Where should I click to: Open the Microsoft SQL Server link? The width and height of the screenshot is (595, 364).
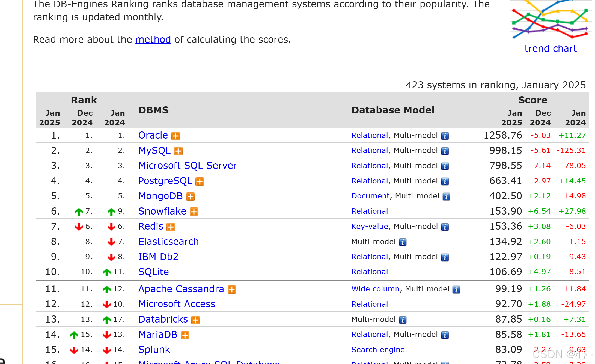(x=188, y=166)
